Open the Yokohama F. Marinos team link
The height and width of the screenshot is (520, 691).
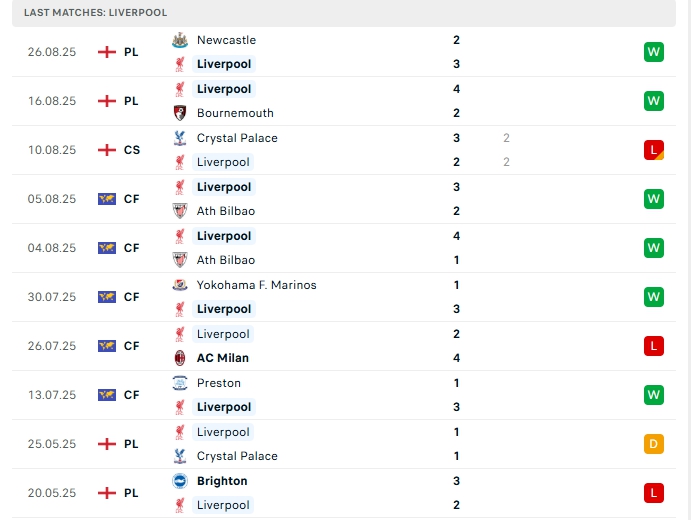pos(256,285)
